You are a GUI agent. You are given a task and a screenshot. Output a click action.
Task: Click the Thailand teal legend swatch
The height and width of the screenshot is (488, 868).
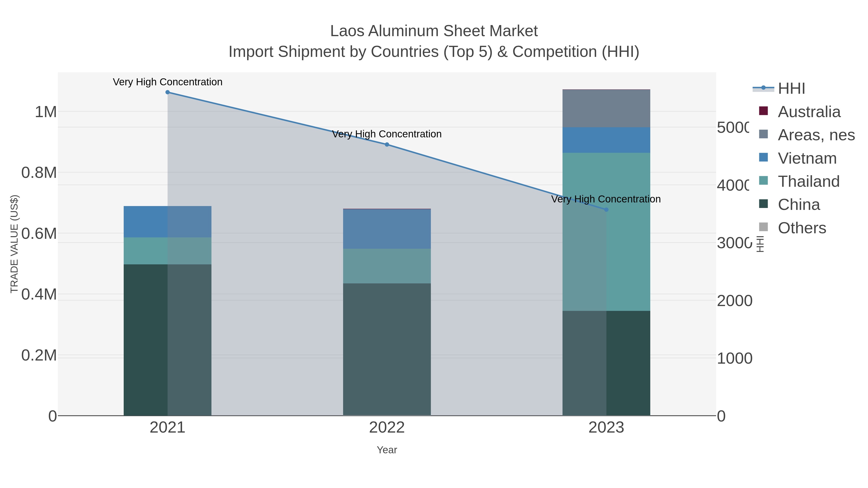(763, 180)
